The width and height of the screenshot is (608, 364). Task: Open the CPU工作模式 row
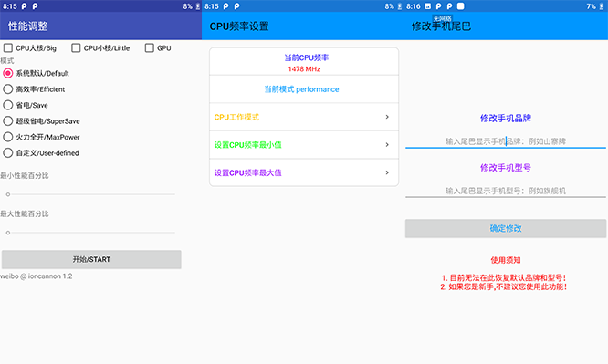coord(304,117)
